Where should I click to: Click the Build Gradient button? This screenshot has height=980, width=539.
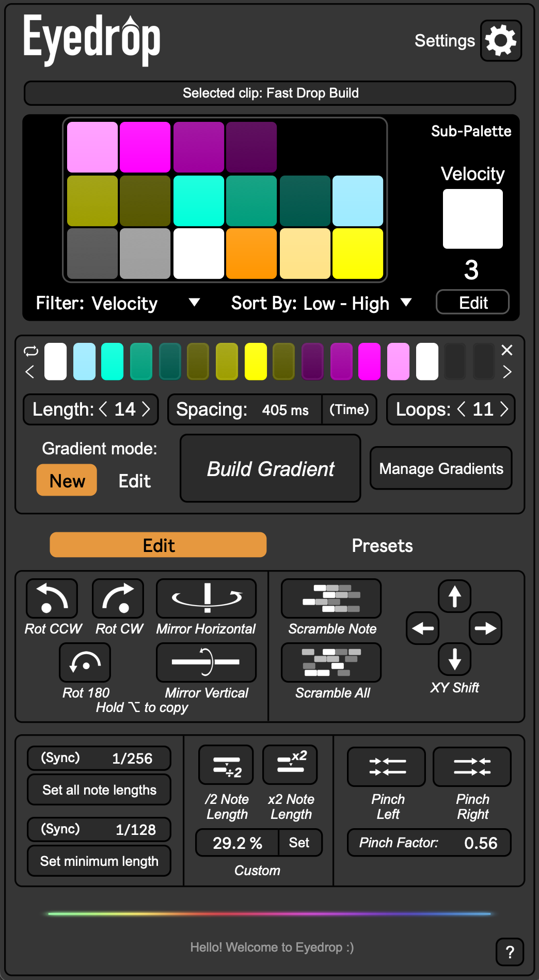[x=270, y=468]
